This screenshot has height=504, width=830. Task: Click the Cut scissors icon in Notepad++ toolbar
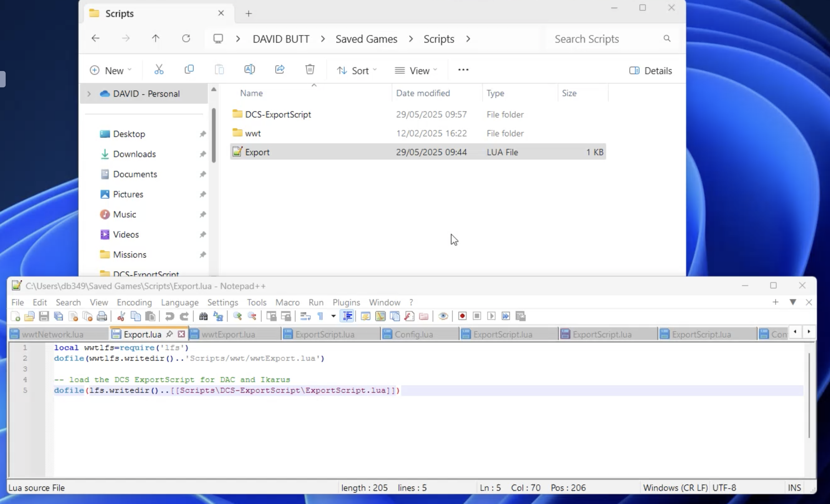coord(121,316)
